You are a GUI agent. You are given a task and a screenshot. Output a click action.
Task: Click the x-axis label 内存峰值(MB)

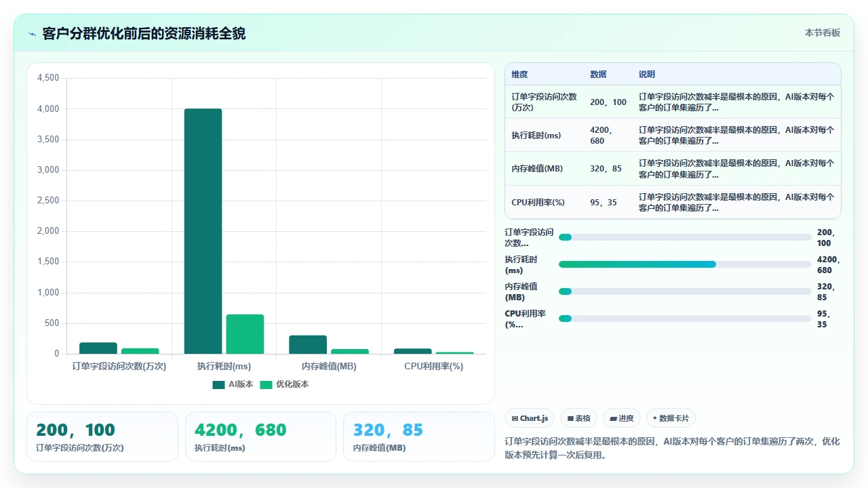(329, 366)
